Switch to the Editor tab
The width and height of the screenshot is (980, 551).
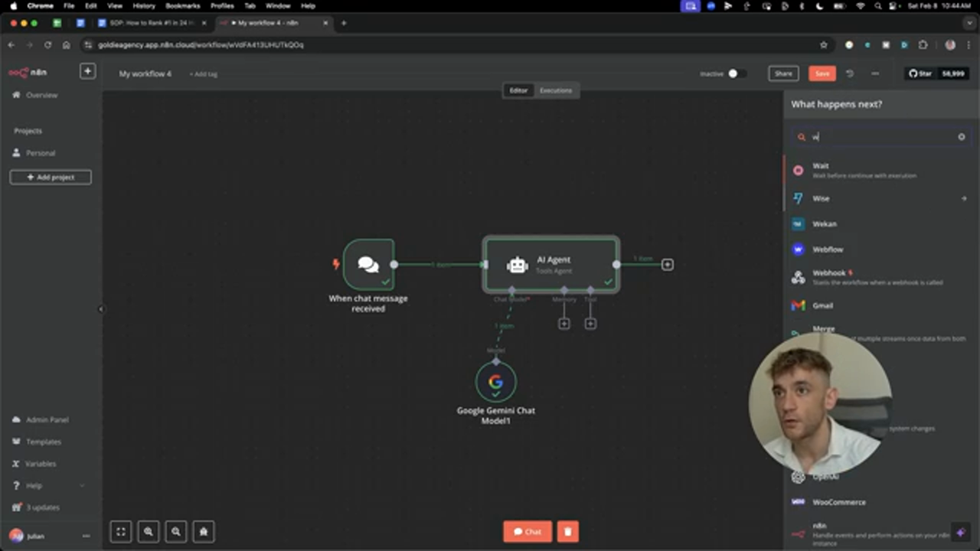[518, 90]
